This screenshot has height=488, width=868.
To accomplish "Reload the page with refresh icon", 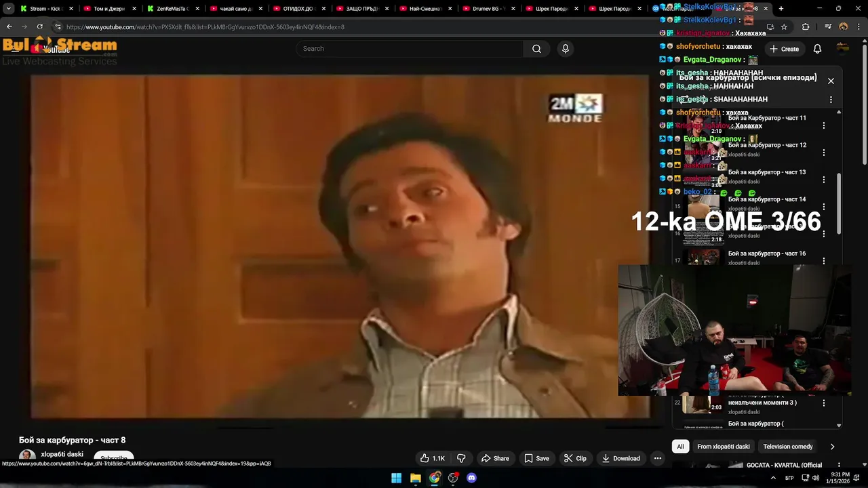I will coord(39,27).
